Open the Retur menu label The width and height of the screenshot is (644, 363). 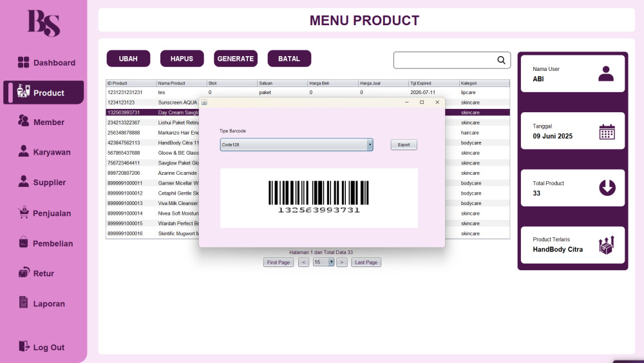(x=44, y=274)
